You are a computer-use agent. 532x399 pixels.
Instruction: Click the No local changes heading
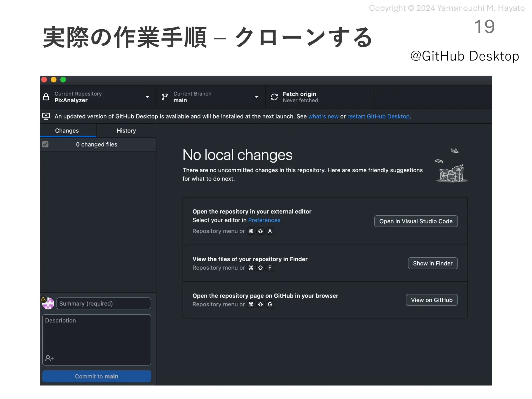237,155
